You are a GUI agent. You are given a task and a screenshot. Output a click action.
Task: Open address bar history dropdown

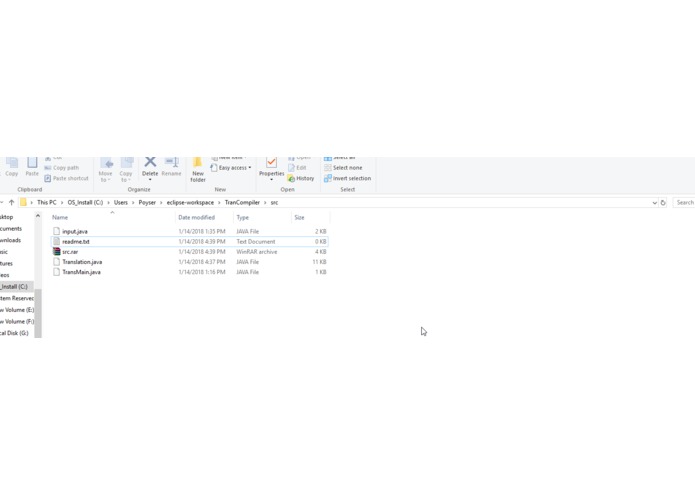point(654,203)
